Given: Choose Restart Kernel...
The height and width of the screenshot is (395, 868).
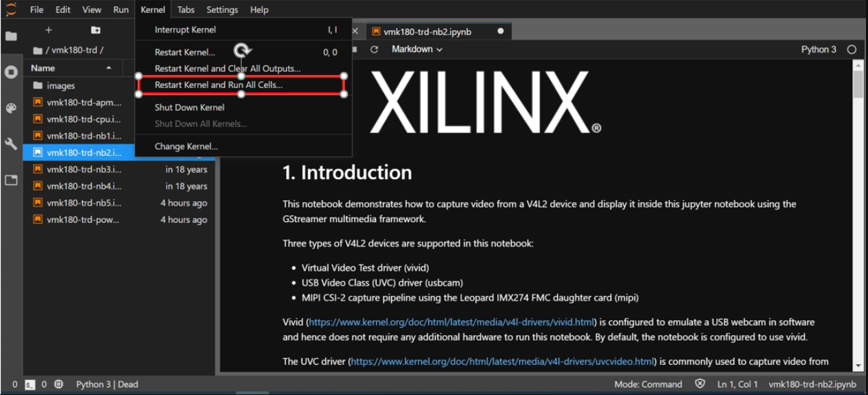Looking at the screenshot, I should [x=244, y=52].
